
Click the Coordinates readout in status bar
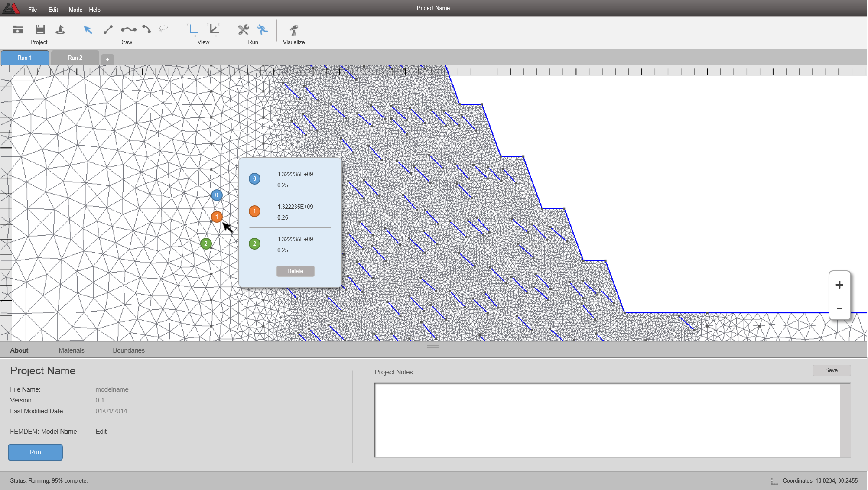(820, 481)
